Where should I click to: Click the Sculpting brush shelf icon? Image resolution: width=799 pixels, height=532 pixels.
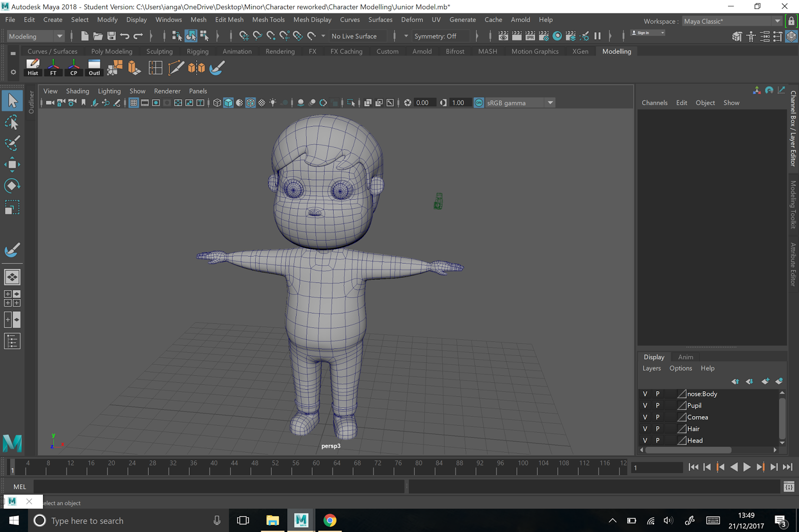pyautogui.click(x=216, y=67)
